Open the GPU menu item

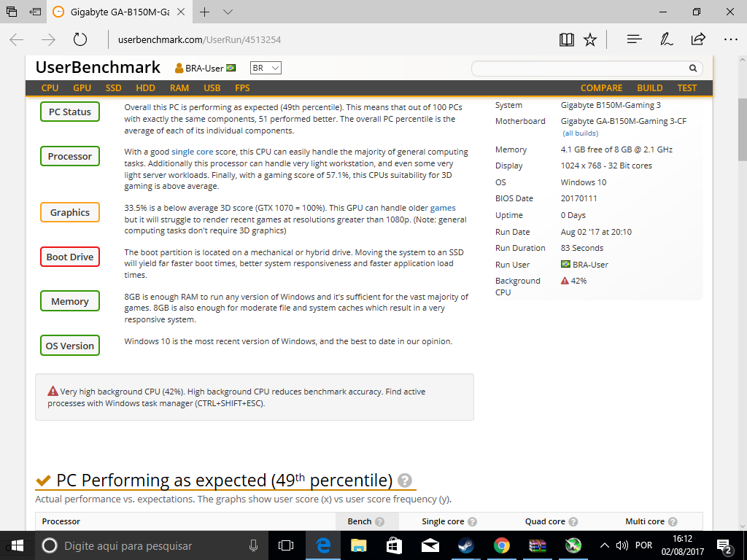[82, 88]
